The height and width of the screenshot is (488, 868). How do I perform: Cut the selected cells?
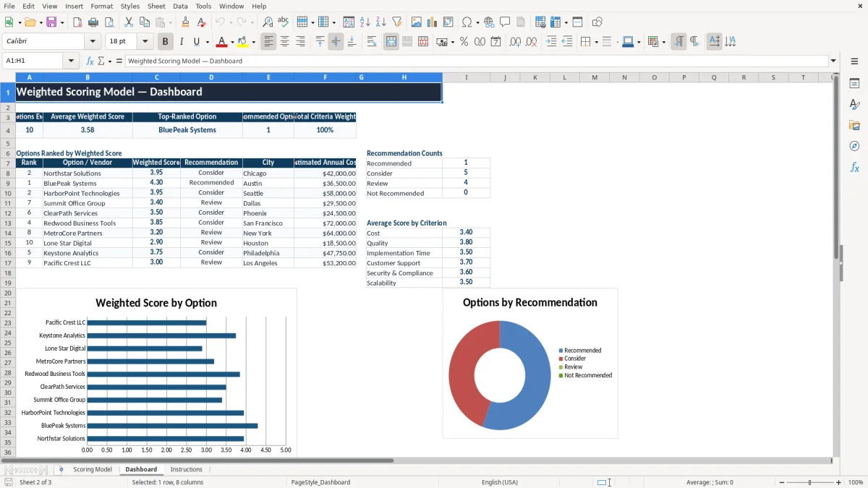[x=129, y=22]
